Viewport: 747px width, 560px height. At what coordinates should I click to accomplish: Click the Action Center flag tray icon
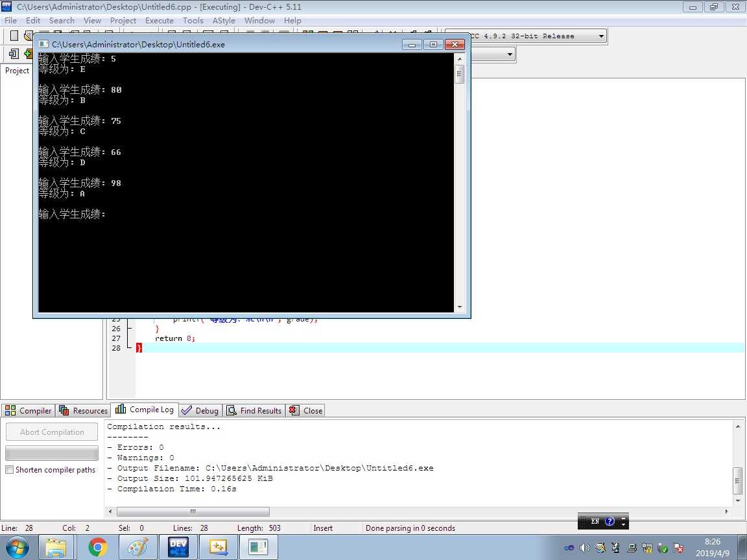point(679,548)
